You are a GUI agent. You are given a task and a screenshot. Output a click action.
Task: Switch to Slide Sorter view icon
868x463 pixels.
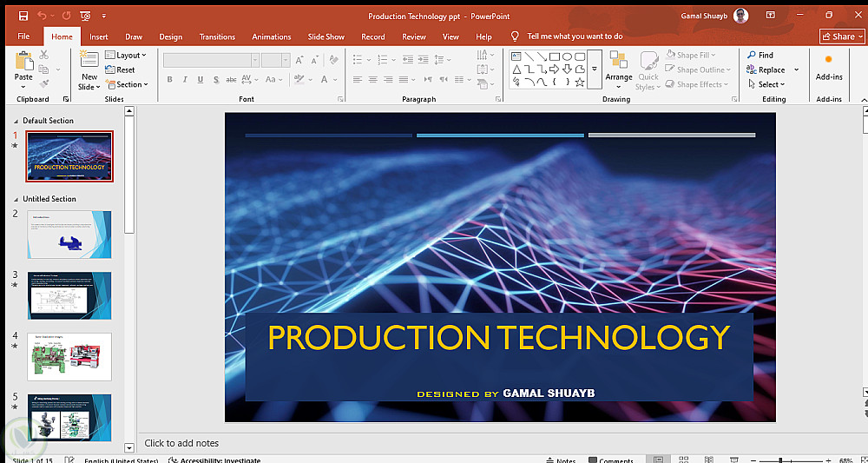684,460
